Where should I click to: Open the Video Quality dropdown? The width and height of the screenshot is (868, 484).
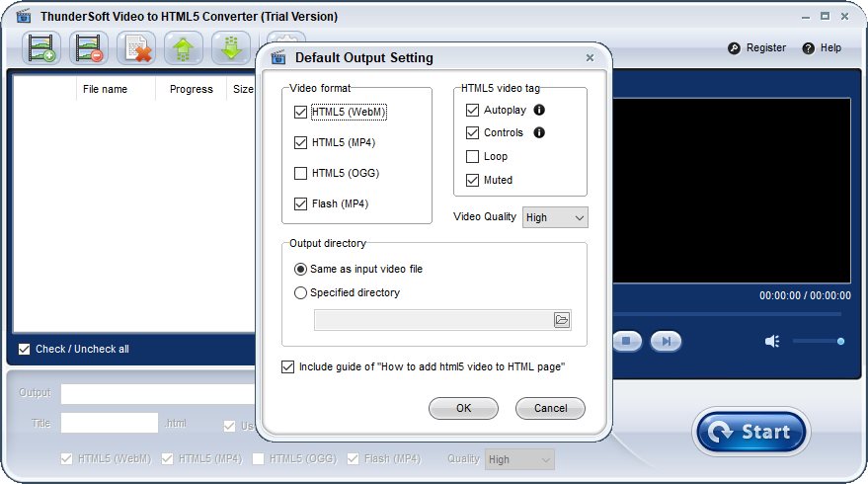coord(555,217)
